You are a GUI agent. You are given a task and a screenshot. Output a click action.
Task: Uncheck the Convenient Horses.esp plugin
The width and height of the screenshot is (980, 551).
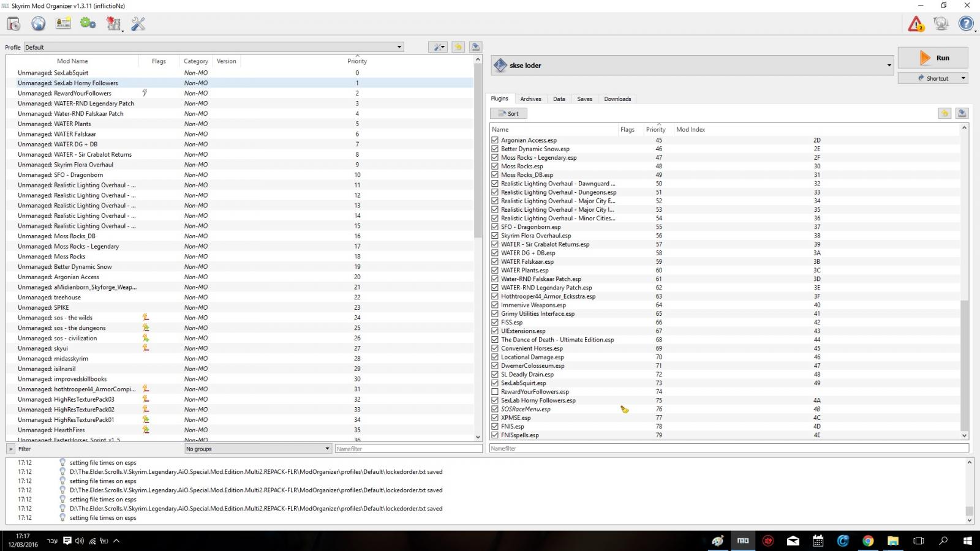pyautogui.click(x=495, y=348)
